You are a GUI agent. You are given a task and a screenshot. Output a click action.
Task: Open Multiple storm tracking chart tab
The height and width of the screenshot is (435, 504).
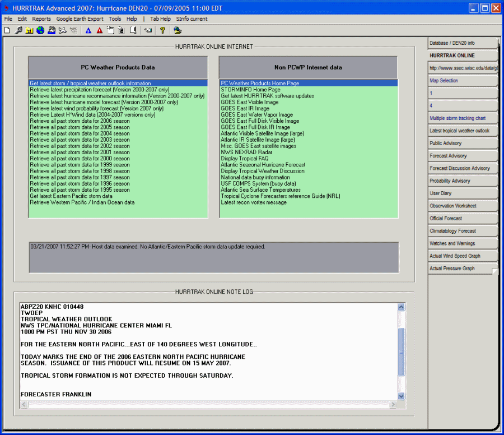click(463, 118)
